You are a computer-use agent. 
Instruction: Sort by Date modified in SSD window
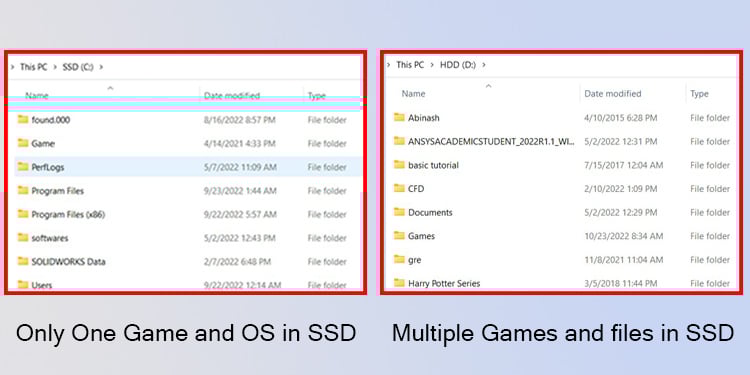tap(232, 96)
